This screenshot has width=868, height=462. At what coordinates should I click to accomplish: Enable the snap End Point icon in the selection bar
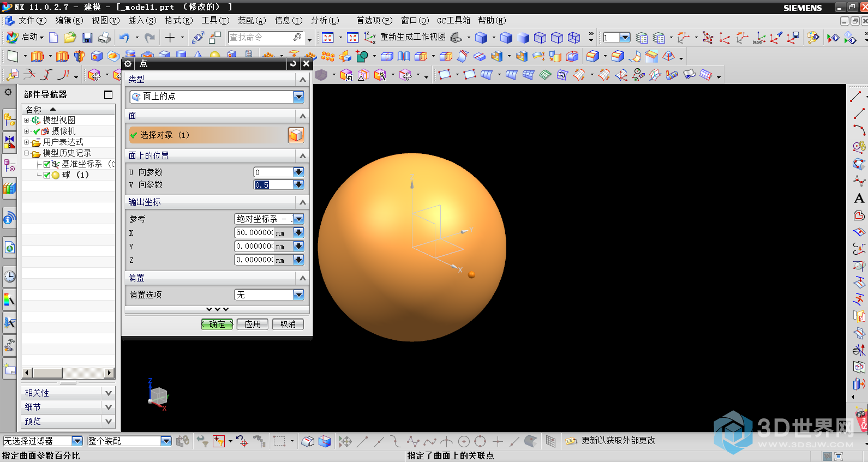point(362,441)
